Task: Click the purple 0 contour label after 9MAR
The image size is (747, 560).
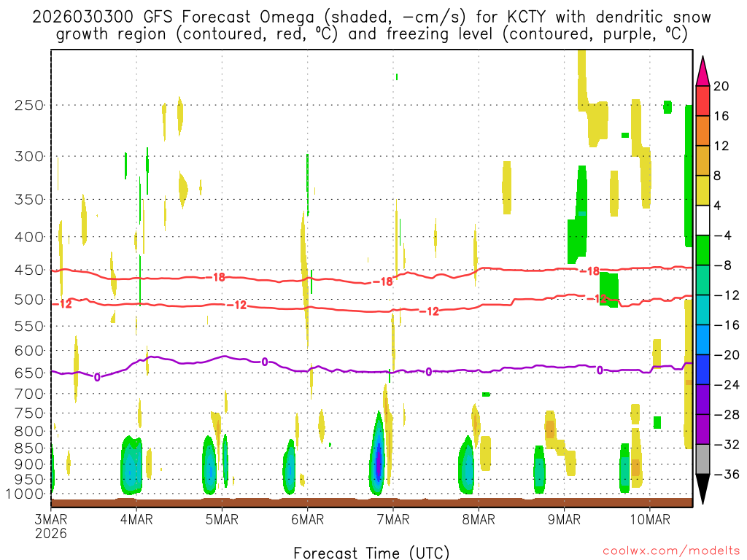Action: coord(600,370)
